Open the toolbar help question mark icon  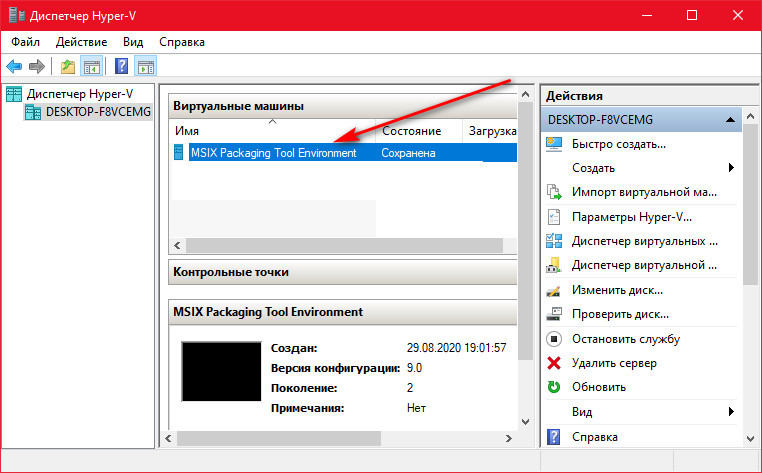coord(121,66)
